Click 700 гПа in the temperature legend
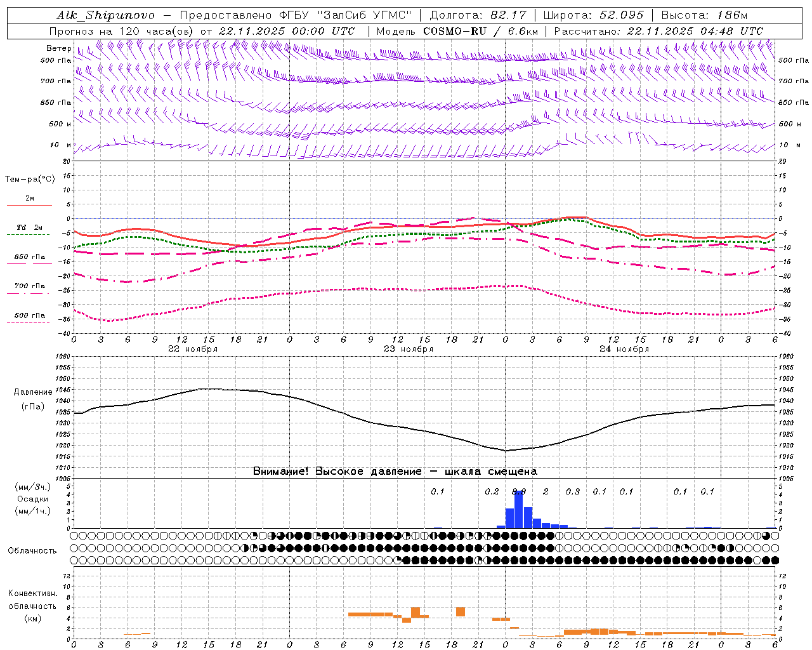The height and width of the screenshot is (650, 812). [30, 286]
